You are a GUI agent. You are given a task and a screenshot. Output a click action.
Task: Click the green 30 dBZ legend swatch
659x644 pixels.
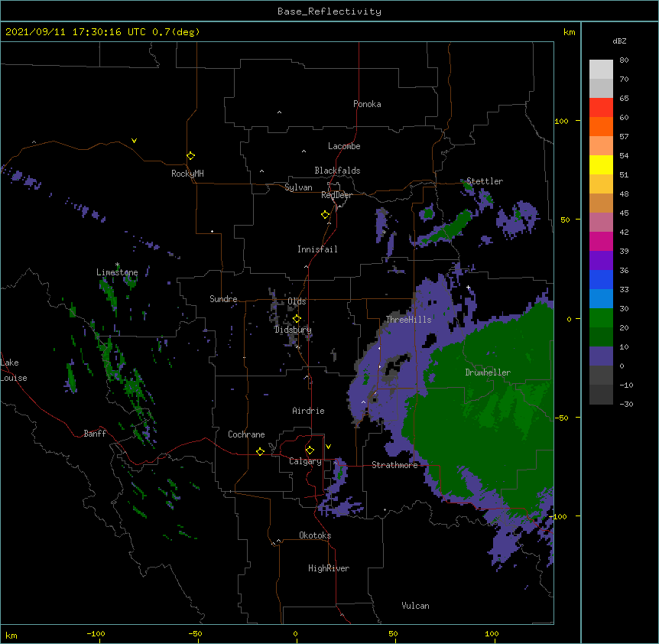[601, 318]
